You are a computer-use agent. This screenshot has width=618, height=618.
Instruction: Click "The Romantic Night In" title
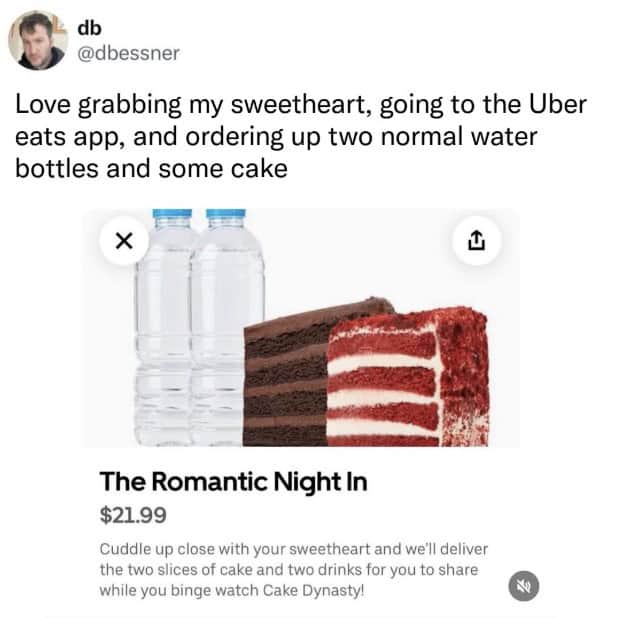(x=233, y=482)
